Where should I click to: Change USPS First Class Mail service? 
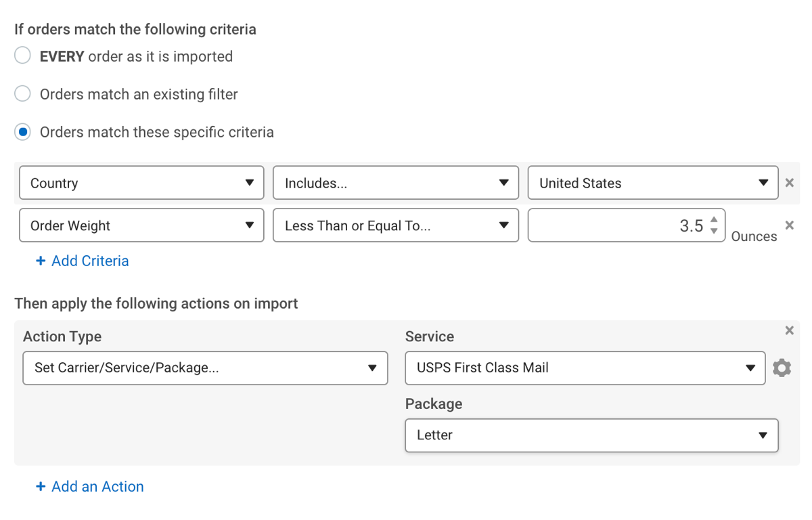click(x=585, y=368)
